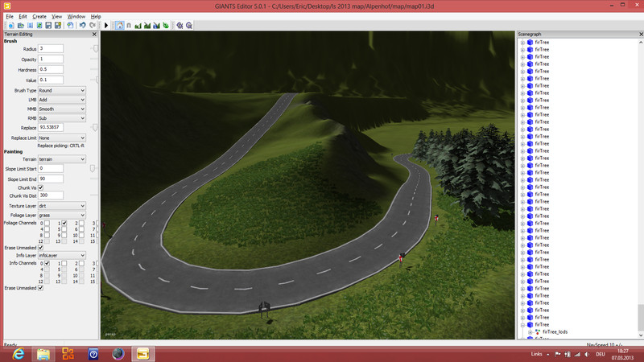The image size is (644, 362).
Task: Click the Save As floppy icon with star
Action: 58,26
